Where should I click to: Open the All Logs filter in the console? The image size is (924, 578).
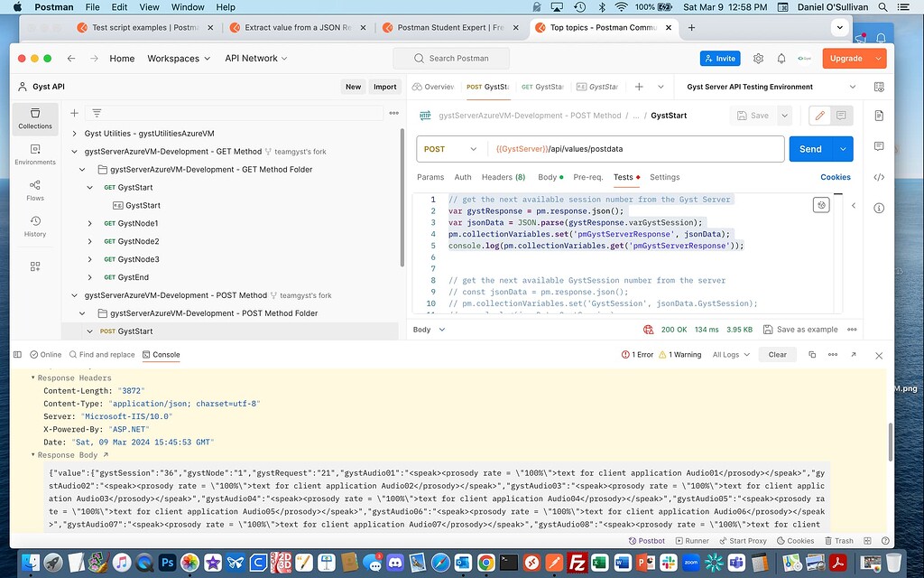(x=729, y=354)
